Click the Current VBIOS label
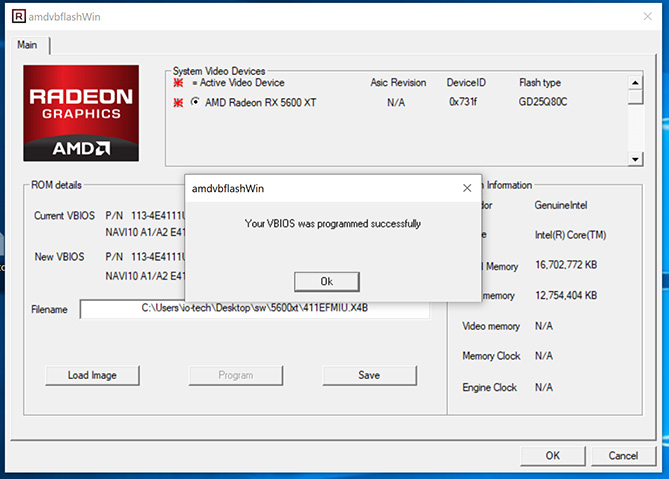Viewport: 669px width, 479px height. coord(64,215)
